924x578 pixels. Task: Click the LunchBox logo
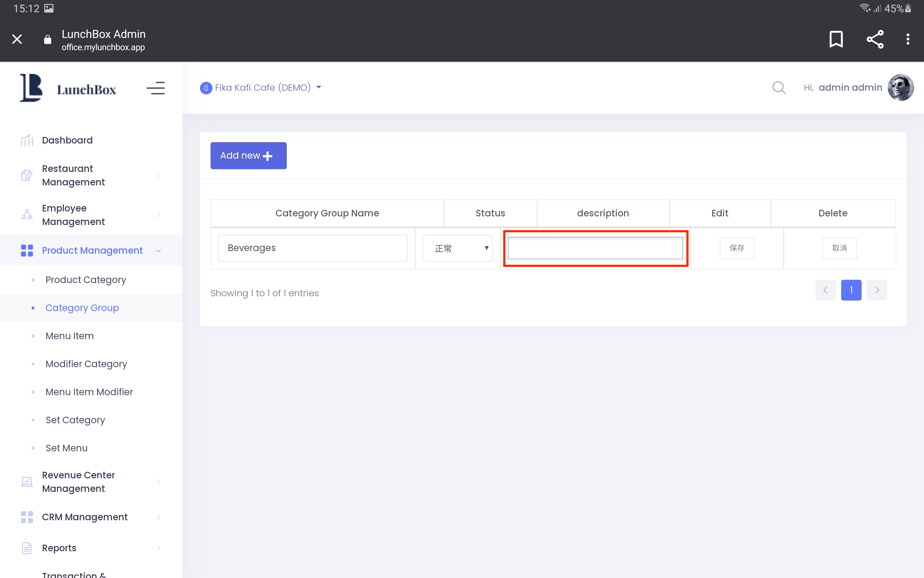pos(68,88)
